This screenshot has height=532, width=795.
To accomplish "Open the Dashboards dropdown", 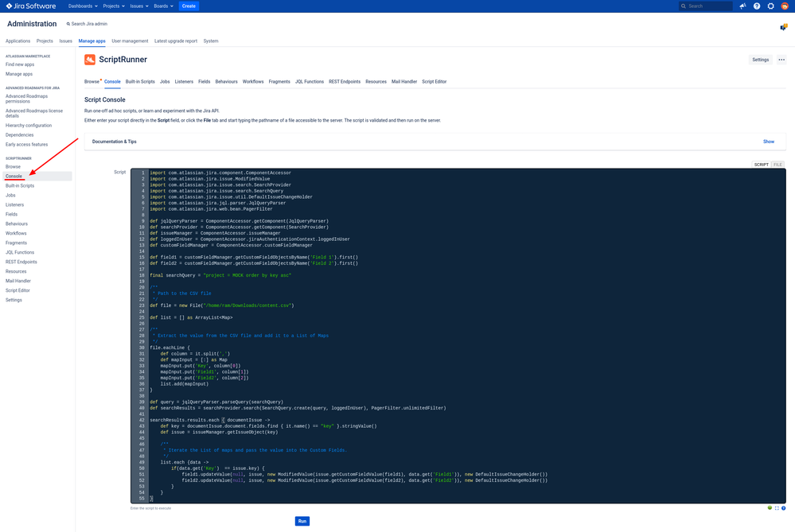I will pyautogui.click(x=82, y=6).
